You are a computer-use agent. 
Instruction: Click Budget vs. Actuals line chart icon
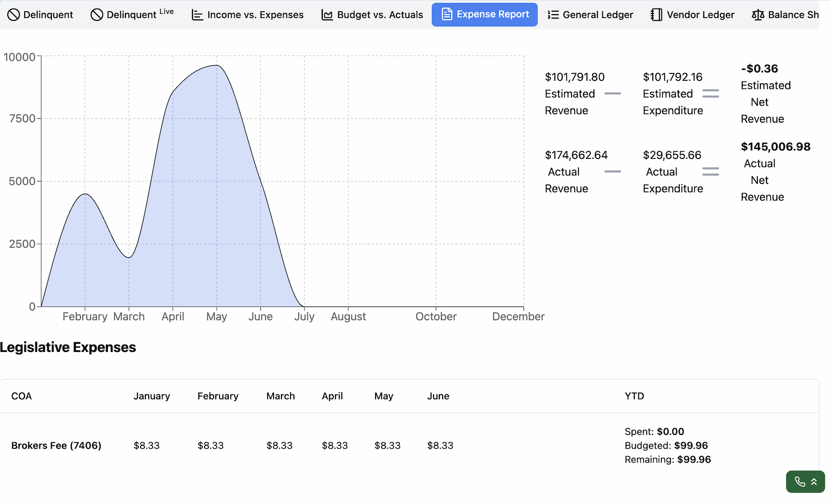[327, 15]
